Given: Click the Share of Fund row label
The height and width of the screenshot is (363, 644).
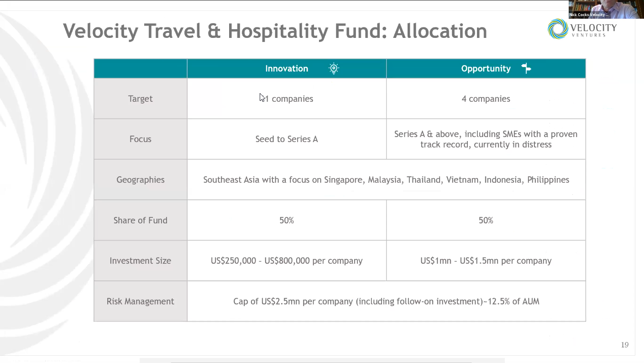Looking at the screenshot, I should click(x=140, y=221).
